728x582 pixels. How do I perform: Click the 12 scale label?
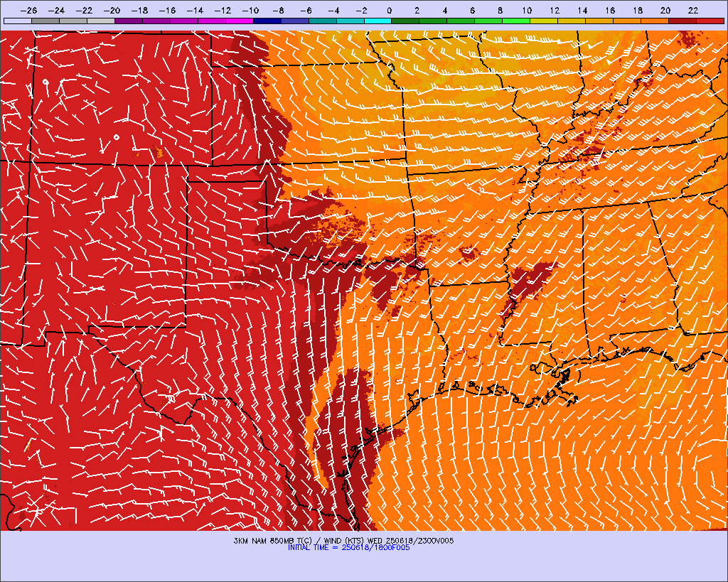tap(555, 10)
